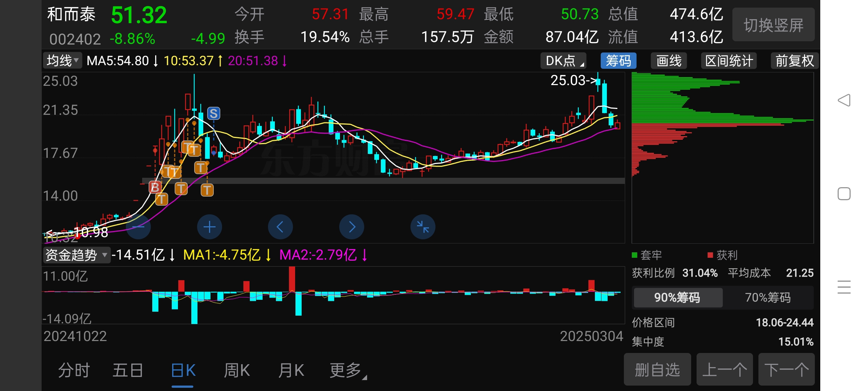Click the 删自选 button
868x391 pixels.
click(x=657, y=370)
